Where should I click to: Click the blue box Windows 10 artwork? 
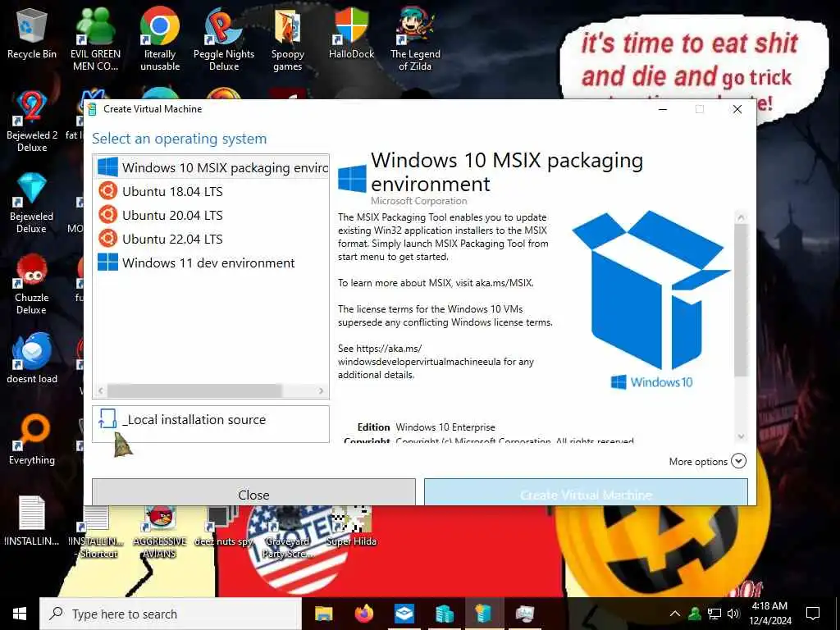point(651,299)
